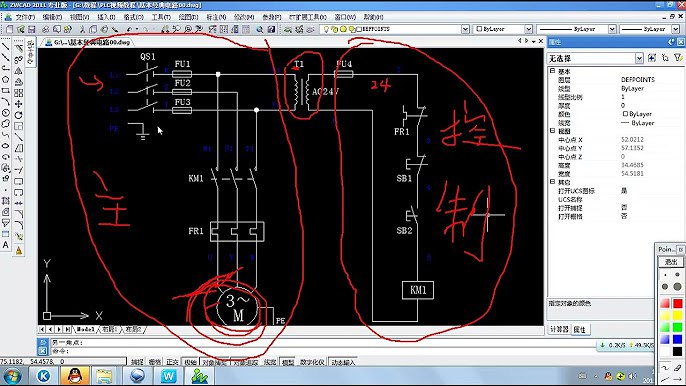Screen dimensions: 686x386
Task: Open the 编辑(E) menu
Action: tap(52, 17)
